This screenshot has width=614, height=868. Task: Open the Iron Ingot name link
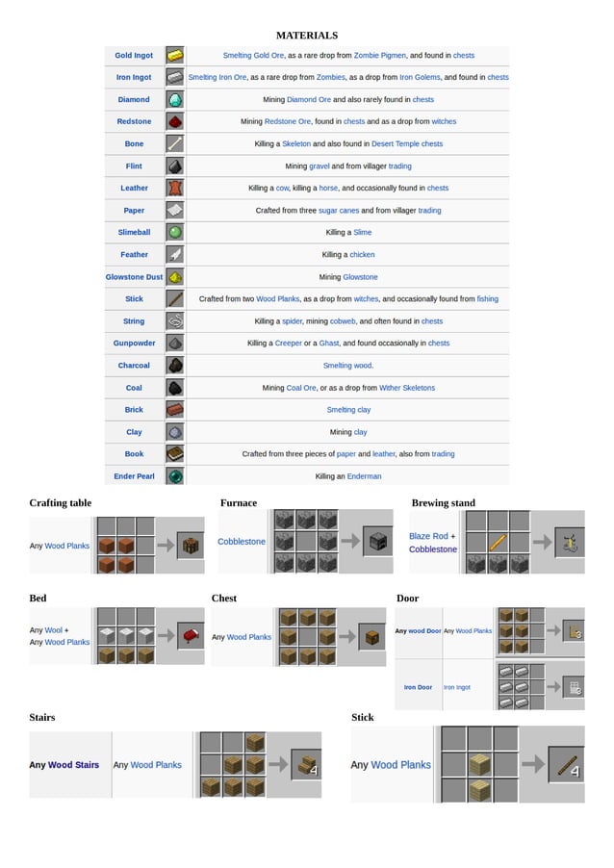pyautogui.click(x=134, y=78)
